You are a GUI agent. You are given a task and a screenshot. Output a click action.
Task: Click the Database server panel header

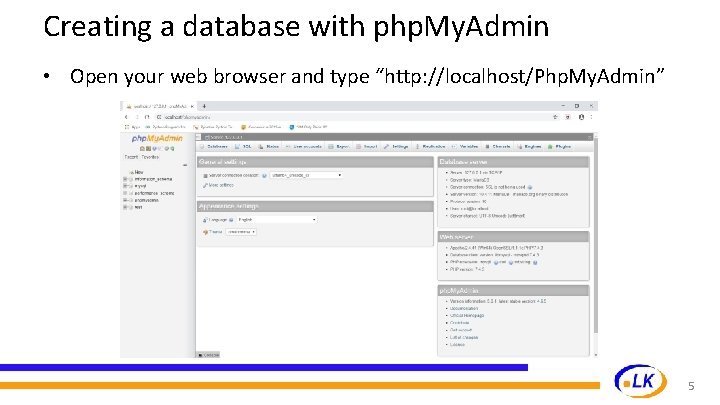point(513,162)
